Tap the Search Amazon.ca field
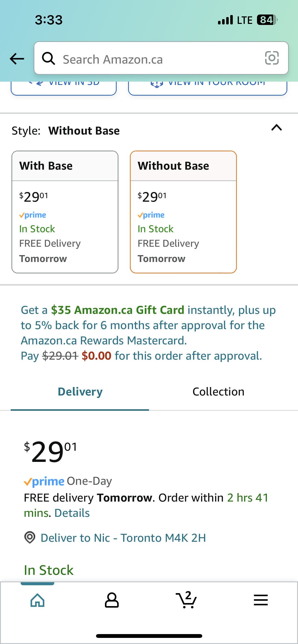Screen dimensions: 298x644 pos(153,58)
